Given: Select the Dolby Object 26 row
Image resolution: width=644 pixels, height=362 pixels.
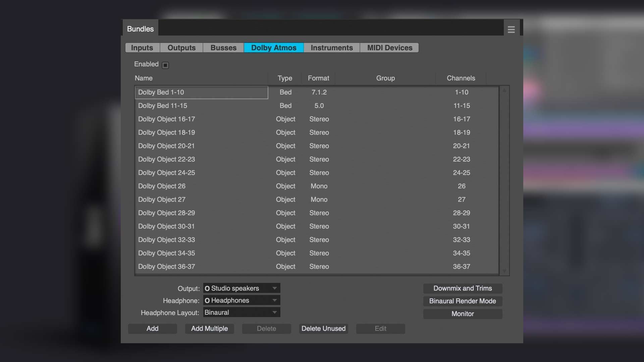Looking at the screenshot, I should click(317, 186).
